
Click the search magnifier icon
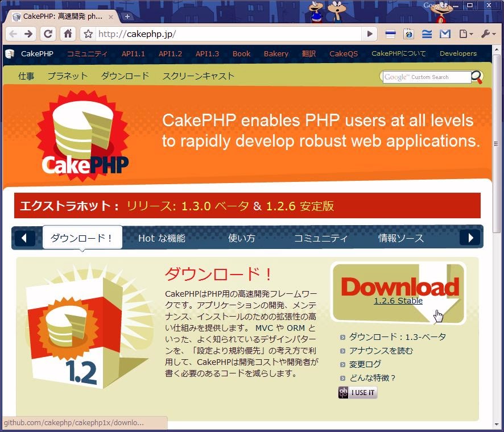click(477, 77)
